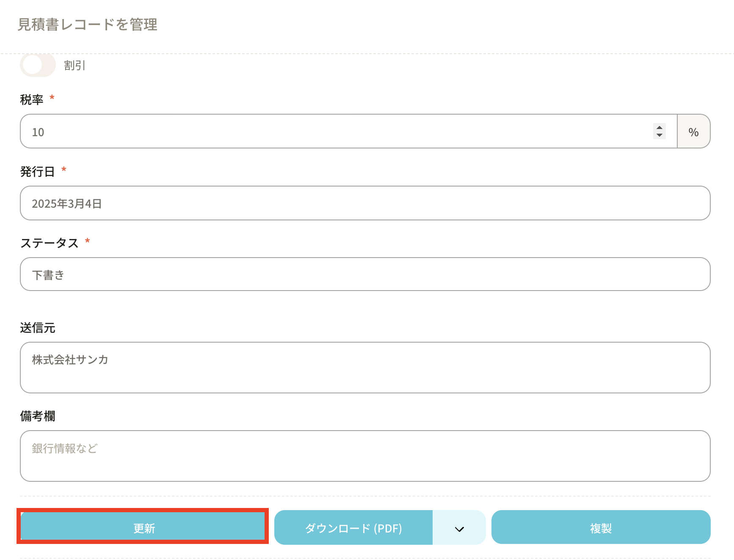734x560 pixels.
Task: Toggle the 割引 discount switch
Action: coord(38,65)
